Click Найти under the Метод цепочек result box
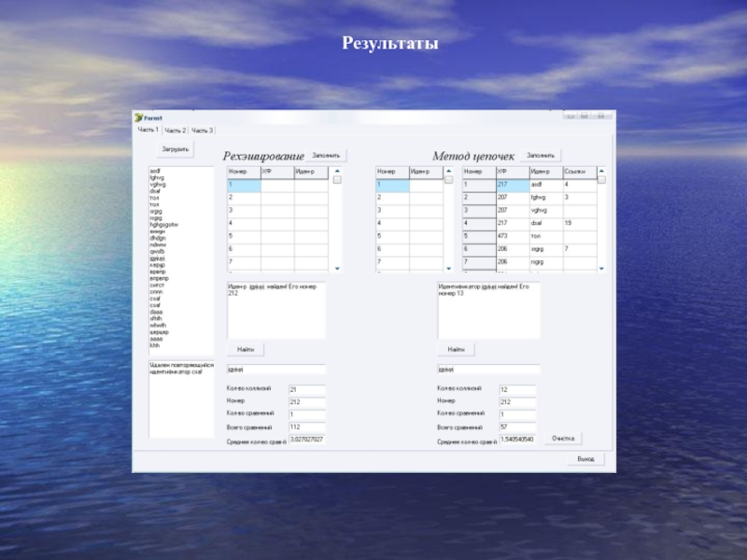 tap(457, 349)
